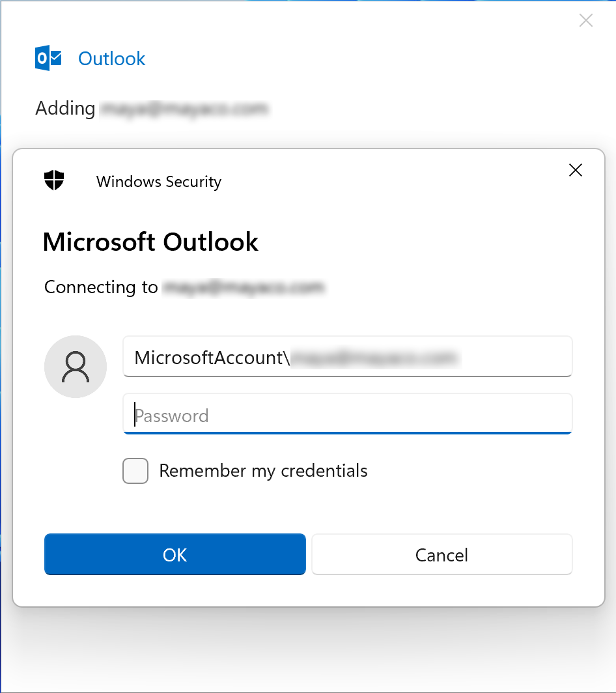
Task: Click the blurred email after "Connecting to"
Action: pyautogui.click(x=243, y=287)
